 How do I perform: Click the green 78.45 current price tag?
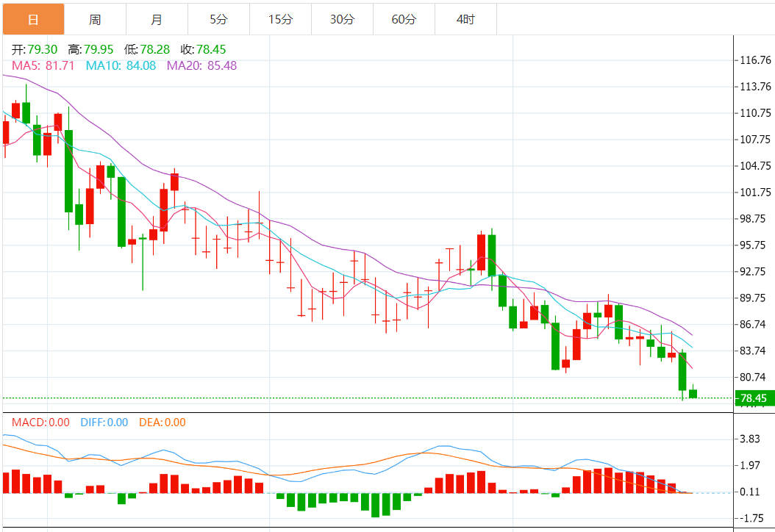pos(754,398)
